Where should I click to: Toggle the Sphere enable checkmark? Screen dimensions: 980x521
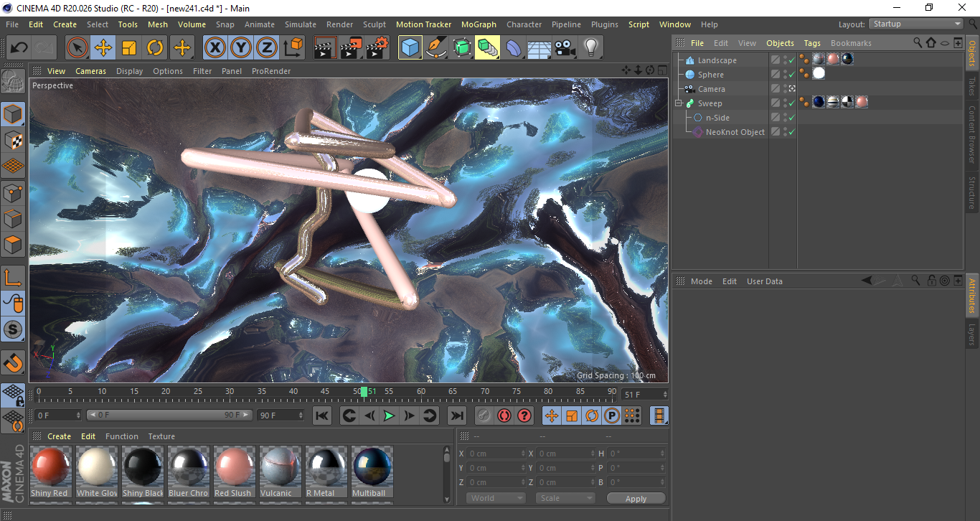[791, 75]
